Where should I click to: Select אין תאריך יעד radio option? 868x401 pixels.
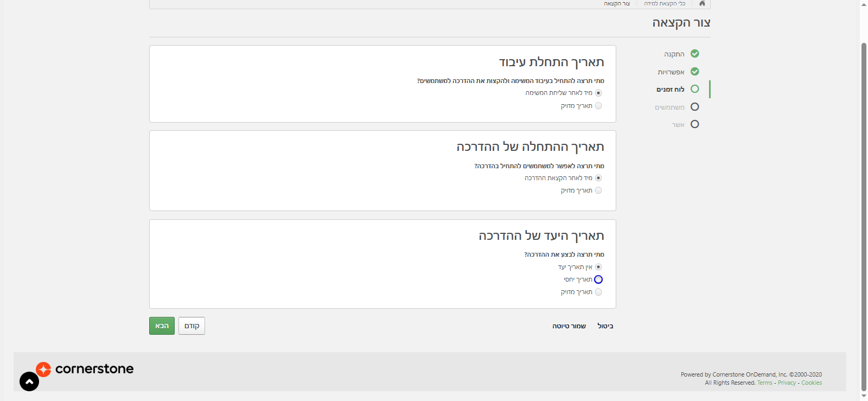tap(598, 267)
